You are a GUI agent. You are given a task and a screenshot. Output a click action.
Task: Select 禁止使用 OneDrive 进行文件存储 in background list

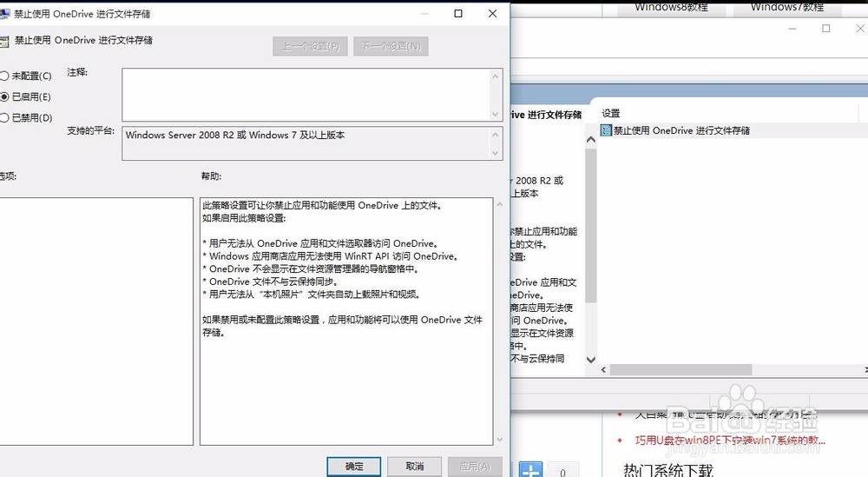681,130
